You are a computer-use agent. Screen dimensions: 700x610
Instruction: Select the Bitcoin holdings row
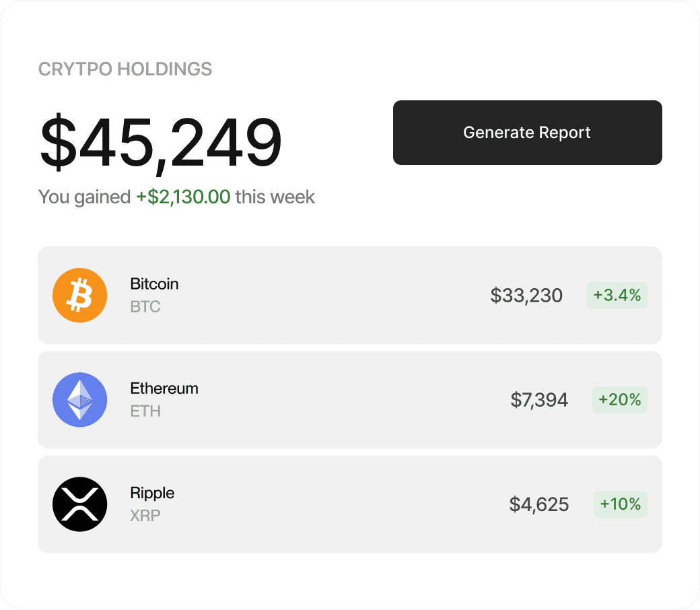(x=350, y=295)
